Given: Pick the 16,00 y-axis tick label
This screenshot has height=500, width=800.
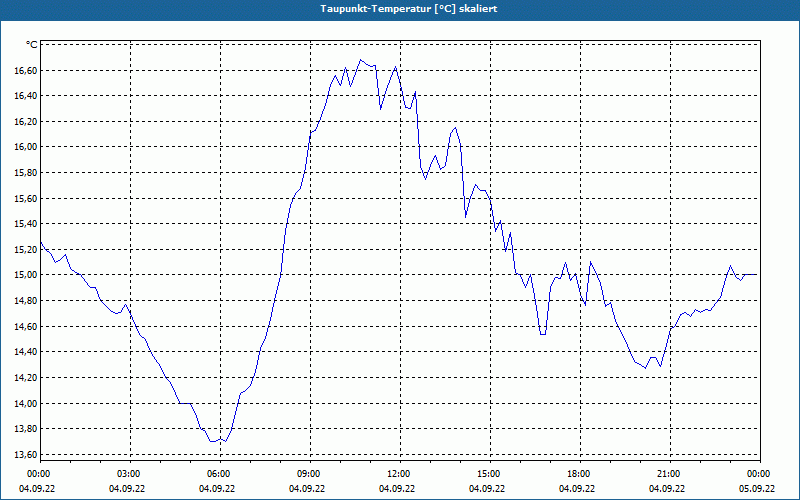Looking at the screenshot, I should pyautogui.click(x=26, y=147).
